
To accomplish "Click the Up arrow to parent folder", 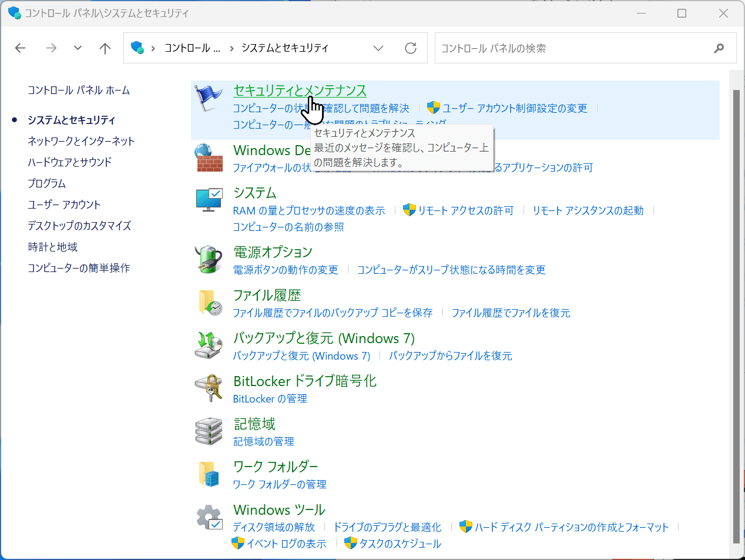I will (x=105, y=48).
